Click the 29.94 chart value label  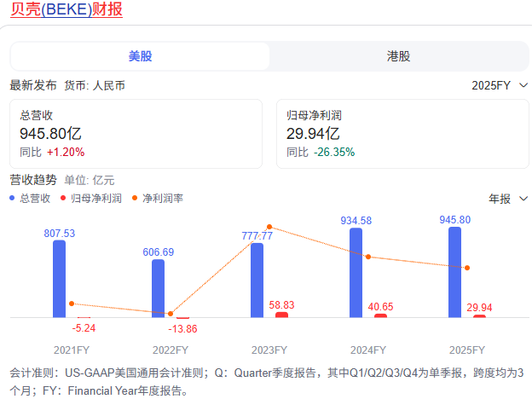479,308
